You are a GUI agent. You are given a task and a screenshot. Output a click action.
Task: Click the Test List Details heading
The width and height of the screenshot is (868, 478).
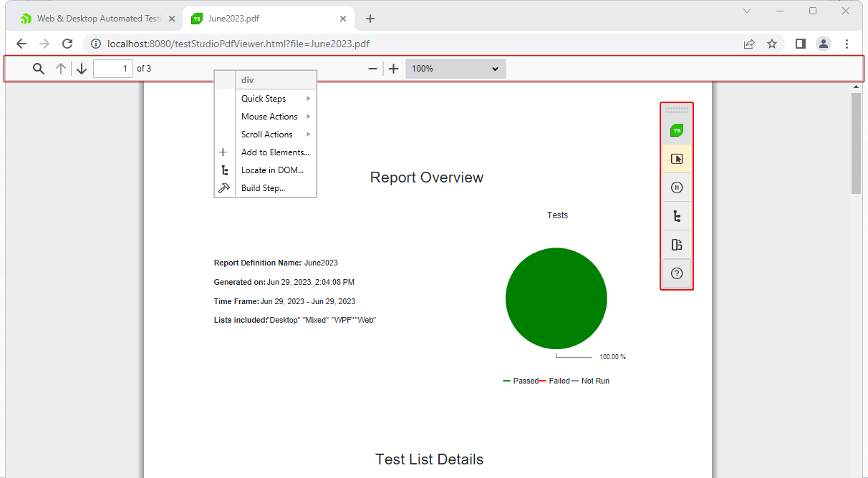(x=429, y=459)
